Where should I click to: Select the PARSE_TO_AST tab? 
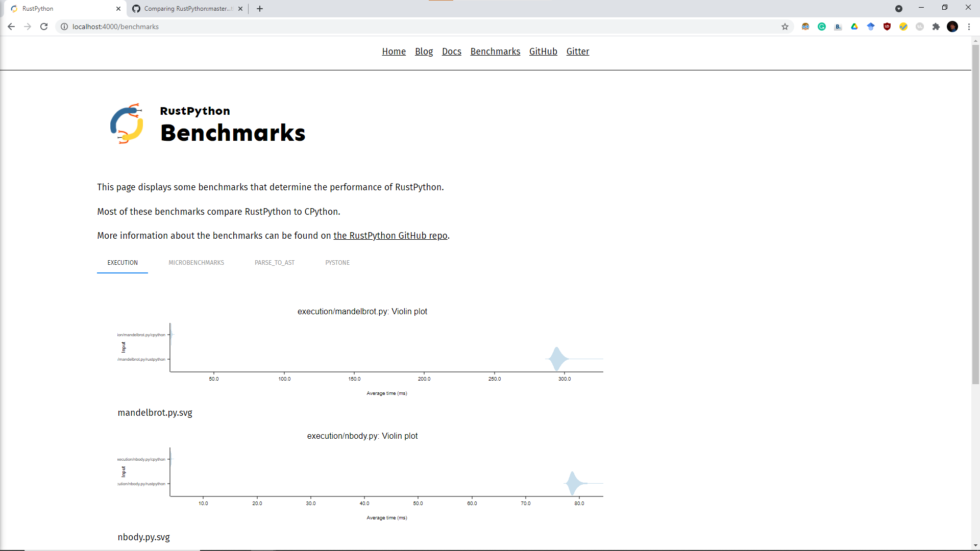275,263
